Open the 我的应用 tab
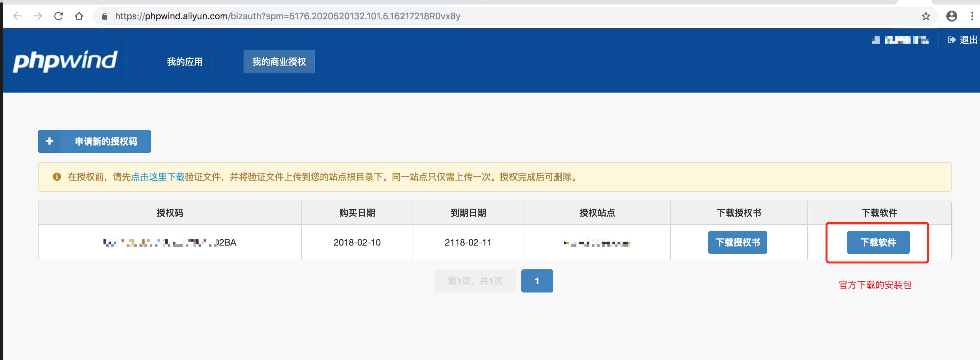 click(x=185, y=62)
